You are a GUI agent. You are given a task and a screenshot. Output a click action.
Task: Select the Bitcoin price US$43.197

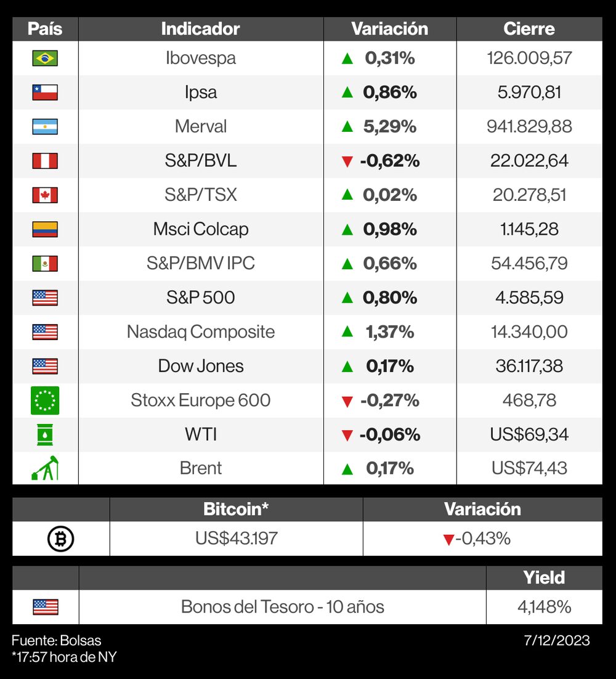point(237,539)
